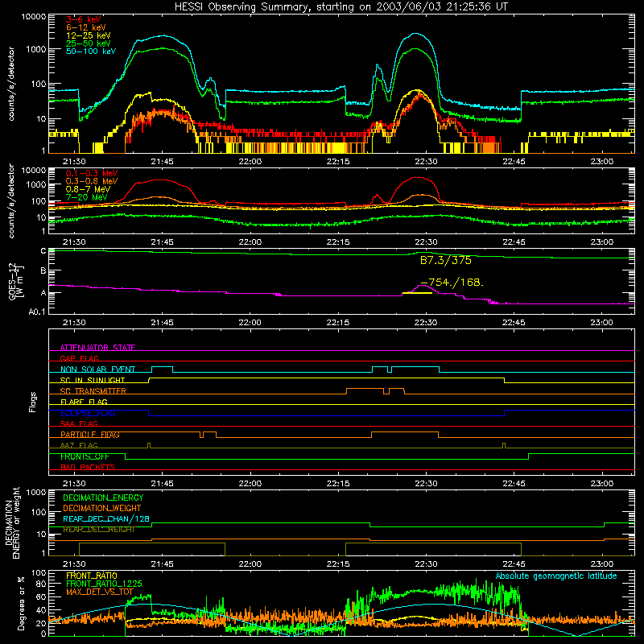The height and width of the screenshot is (644, 644).
Task: Click the 25-50 keV legend entry
Action: (89, 43)
